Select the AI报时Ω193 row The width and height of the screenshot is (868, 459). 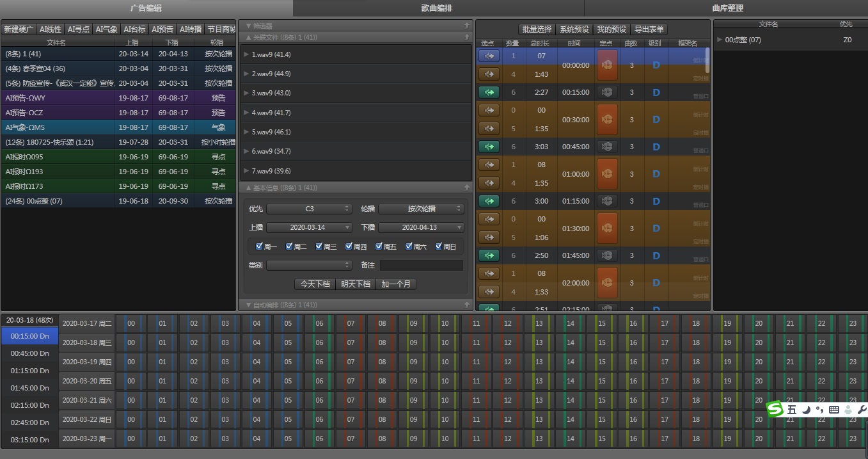[x=118, y=172]
